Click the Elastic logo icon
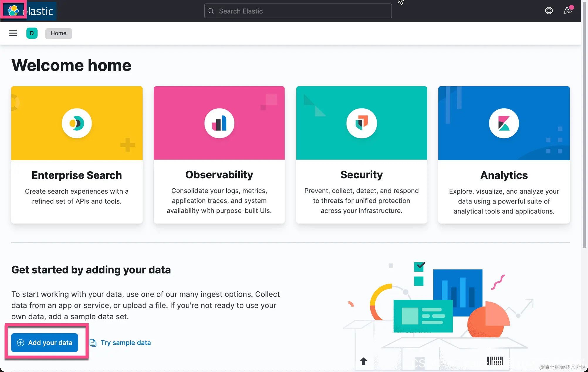Image resolution: width=588 pixels, height=372 pixels. [13, 11]
